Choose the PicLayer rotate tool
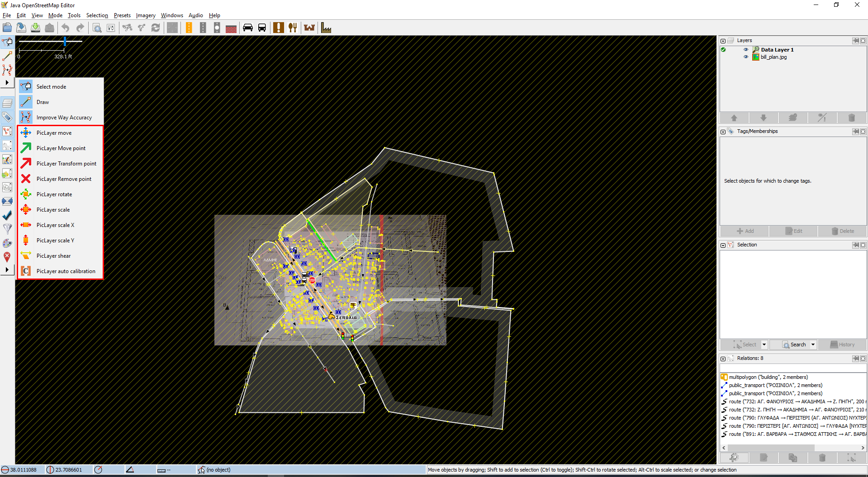This screenshot has height=477, width=868. [x=54, y=194]
